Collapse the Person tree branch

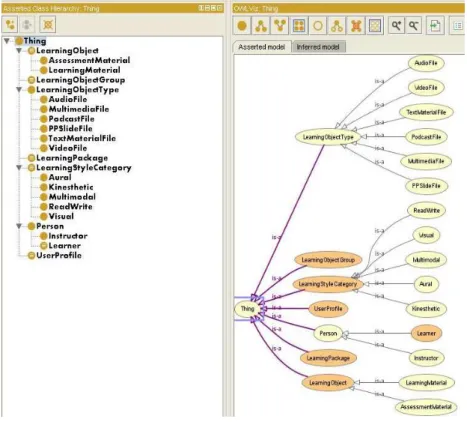click(19, 226)
